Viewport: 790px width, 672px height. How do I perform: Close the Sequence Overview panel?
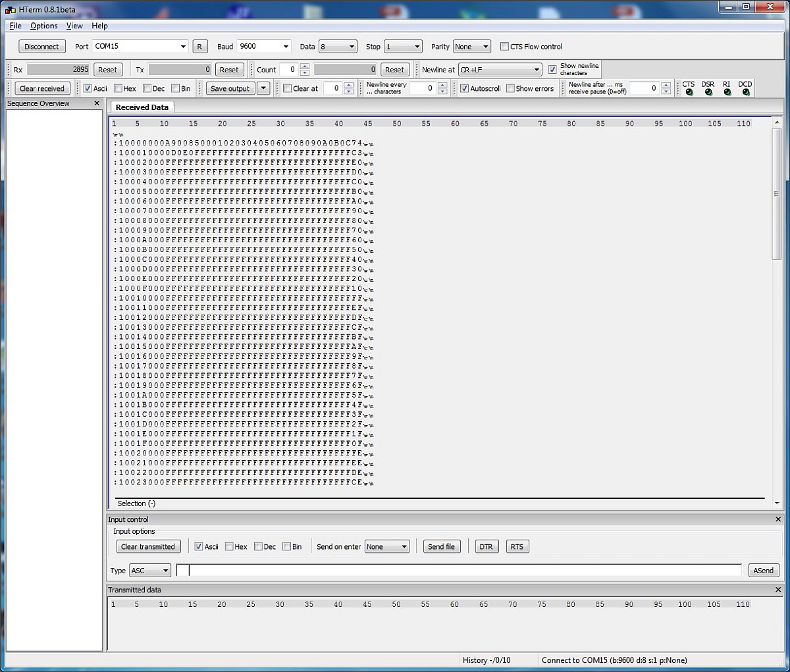[x=97, y=103]
